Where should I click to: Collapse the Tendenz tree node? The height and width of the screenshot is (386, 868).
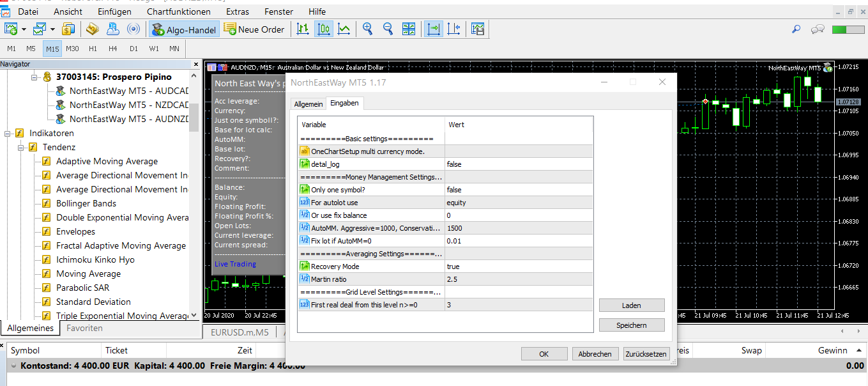[x=21, y=147]
